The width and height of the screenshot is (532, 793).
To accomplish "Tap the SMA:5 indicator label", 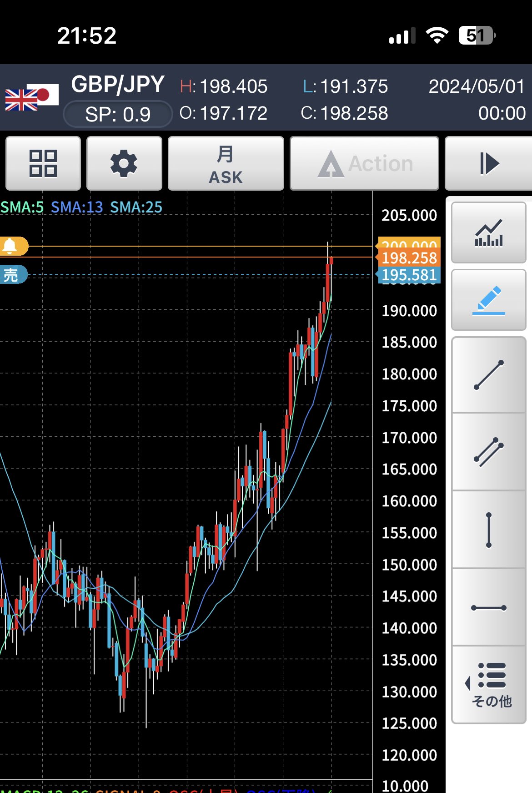I will point(22,207).
